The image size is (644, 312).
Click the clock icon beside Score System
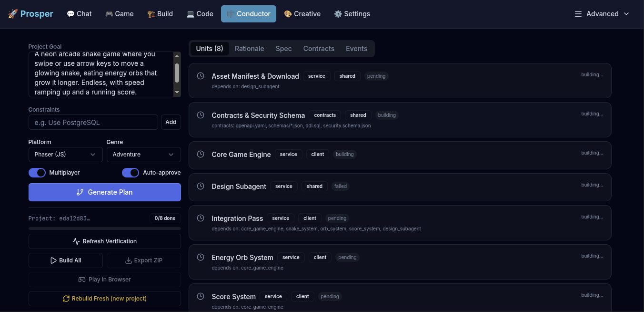tap(201, 296)
